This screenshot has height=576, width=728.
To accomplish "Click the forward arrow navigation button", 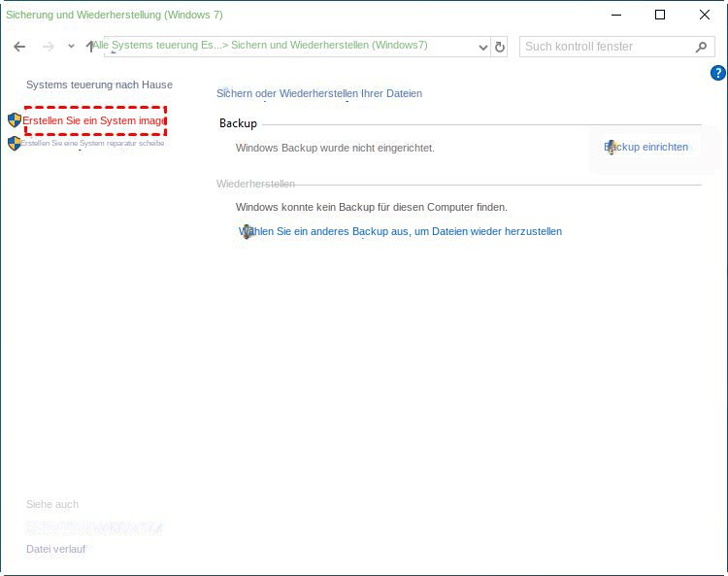I will tap(49, 47).
